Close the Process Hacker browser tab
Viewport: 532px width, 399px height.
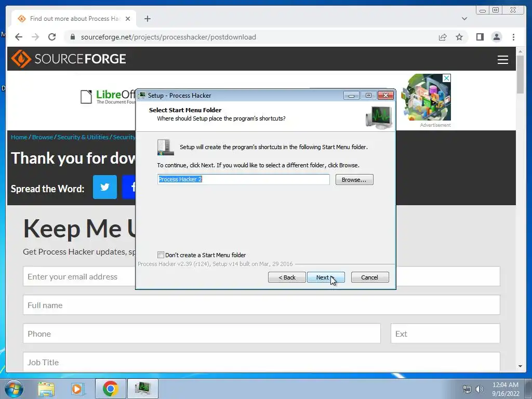pos(128,19)
